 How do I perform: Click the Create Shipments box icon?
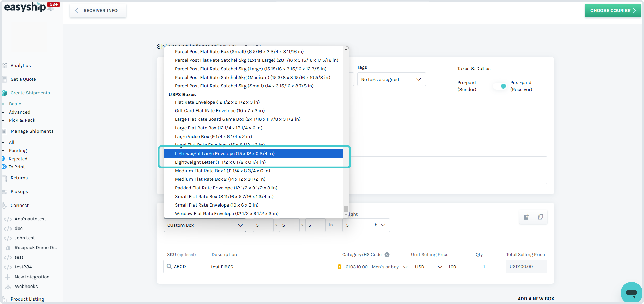pyautogui.click(x=4, y=93)
